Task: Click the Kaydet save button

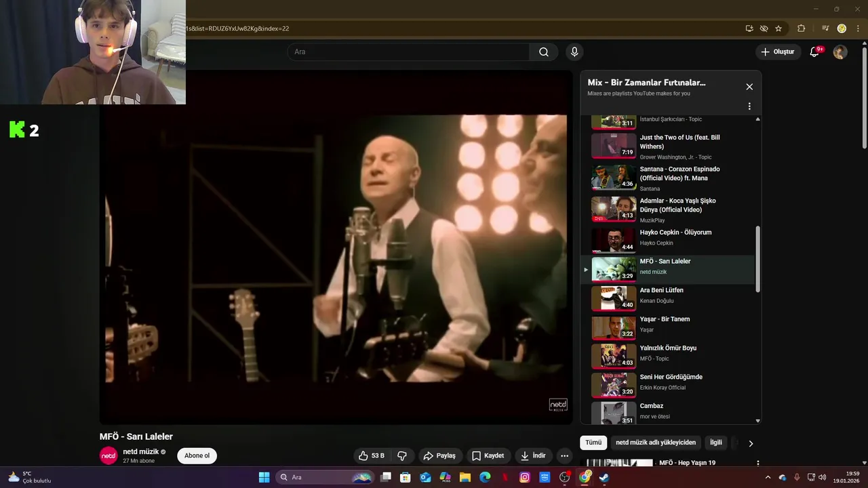Action: [488, 456]
